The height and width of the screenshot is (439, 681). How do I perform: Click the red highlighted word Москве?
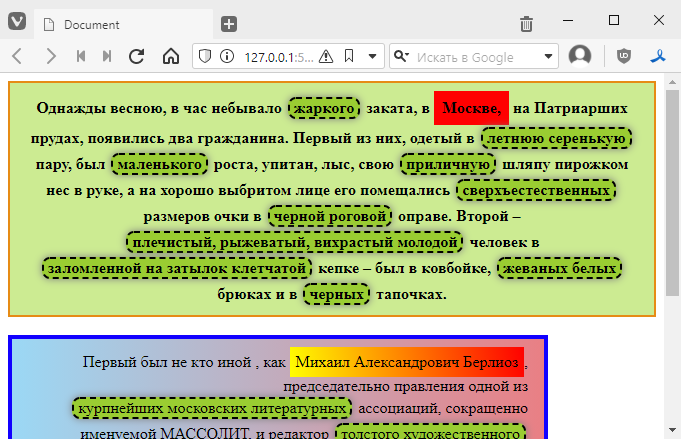(471, 108)
